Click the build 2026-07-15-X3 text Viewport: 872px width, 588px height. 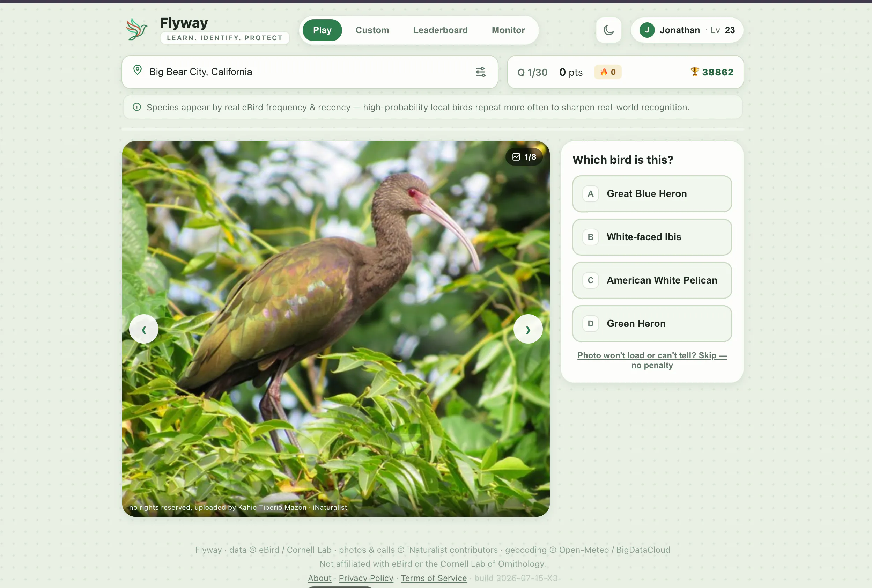[x=516, y=578]
